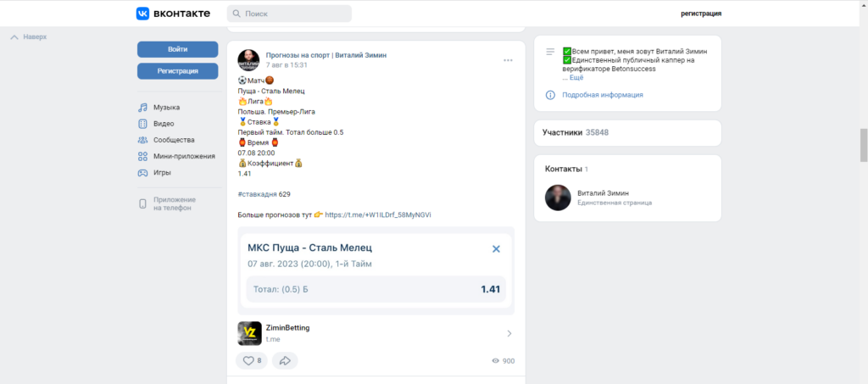Expand group description with Ещё

(x=576, y=78)
